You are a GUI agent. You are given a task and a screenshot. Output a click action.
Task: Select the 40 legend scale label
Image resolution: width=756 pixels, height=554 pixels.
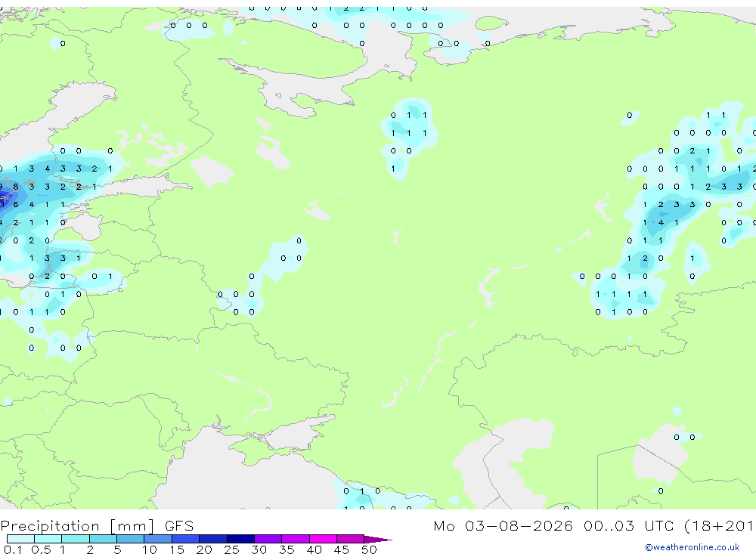coord(314,549)
